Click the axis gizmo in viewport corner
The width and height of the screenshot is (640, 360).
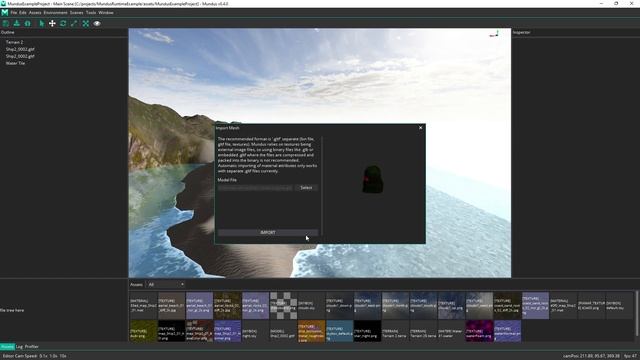tap(494, 34)
